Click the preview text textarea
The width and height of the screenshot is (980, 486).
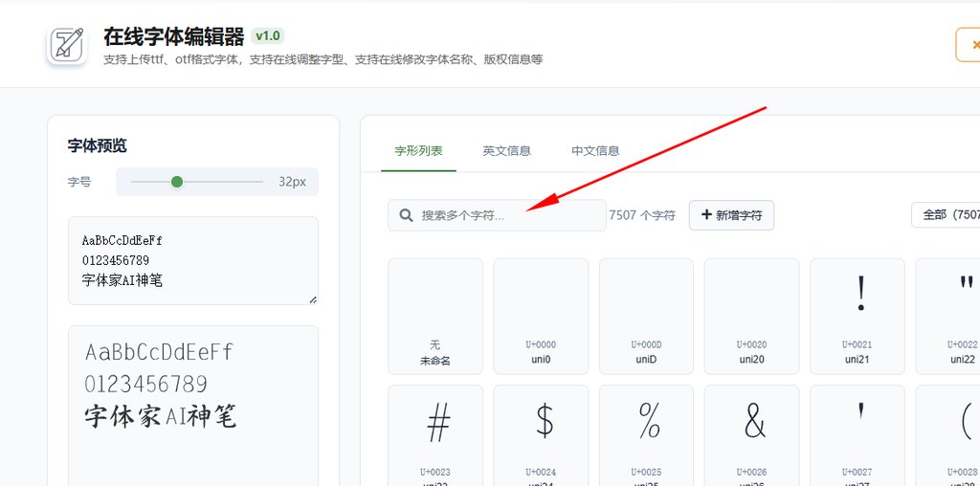pyautogui.click(x=193, y=260)
